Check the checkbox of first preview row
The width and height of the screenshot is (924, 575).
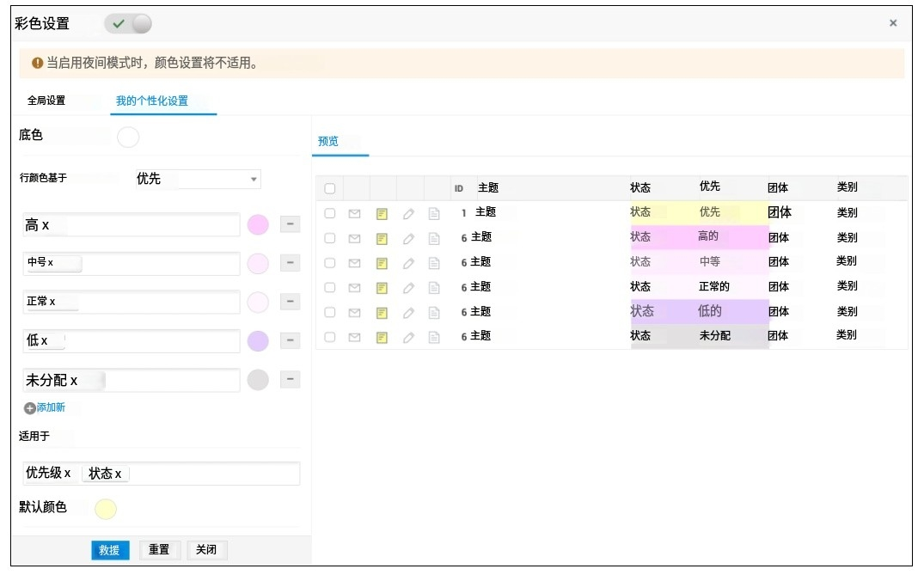click(330, 213)
